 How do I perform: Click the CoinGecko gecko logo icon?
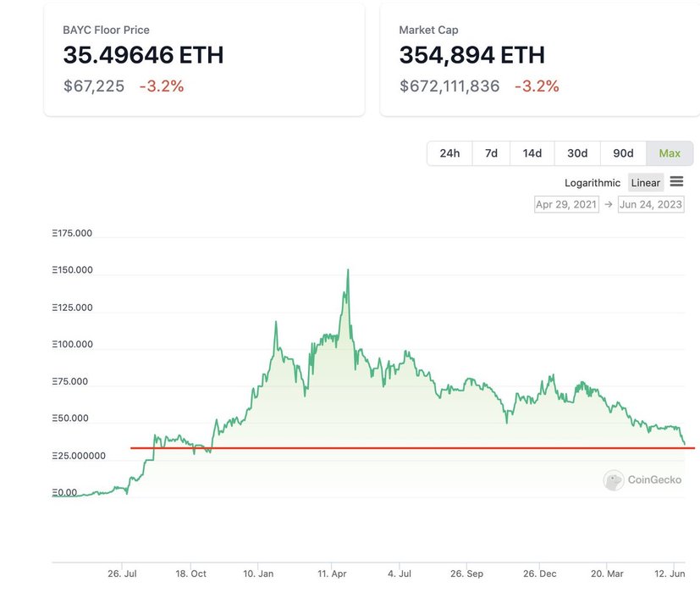click(614, 480)
